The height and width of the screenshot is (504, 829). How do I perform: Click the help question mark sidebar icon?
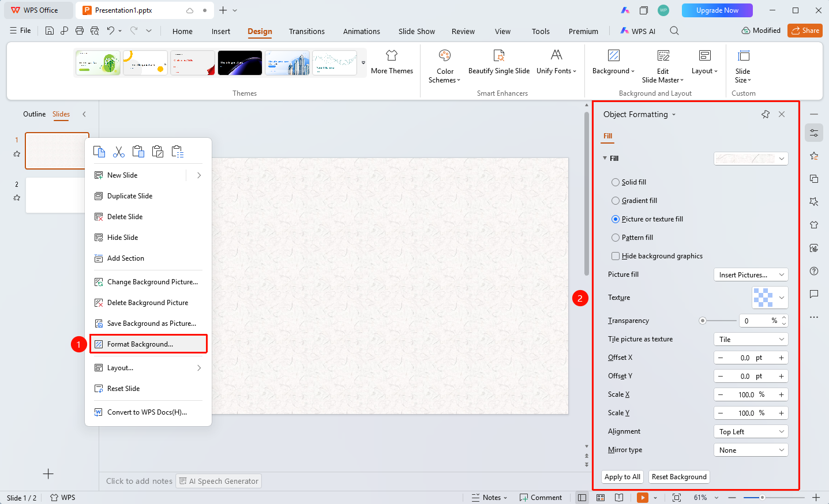click(x=814, y=271)
